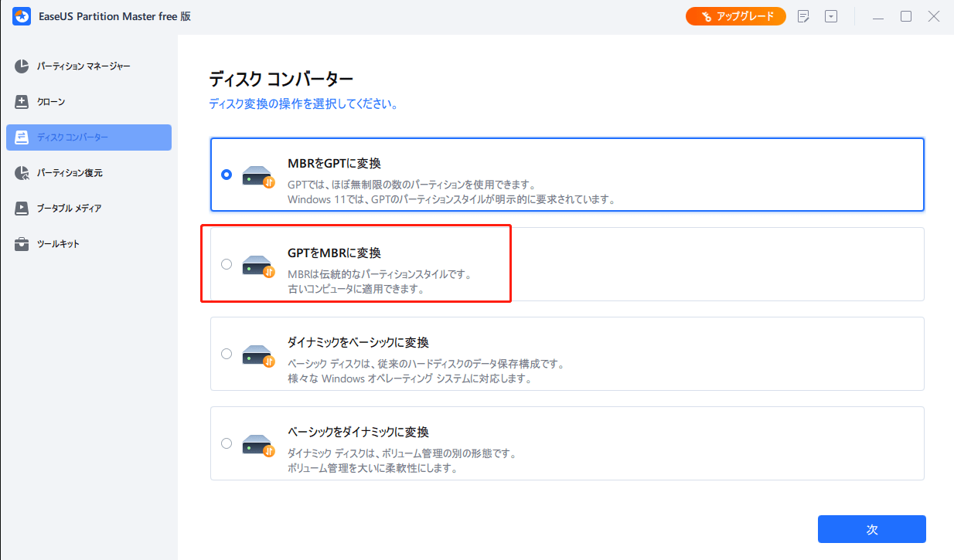Image resolution: width=954 pixels, height=560 pixels.
Task: Click the 次 button
Action: coord(871,529)
